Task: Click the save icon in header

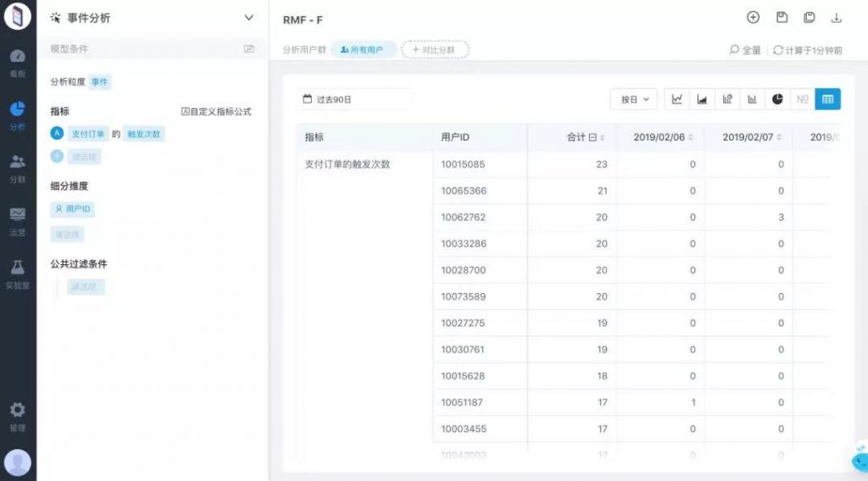Action: coord(782,18)
